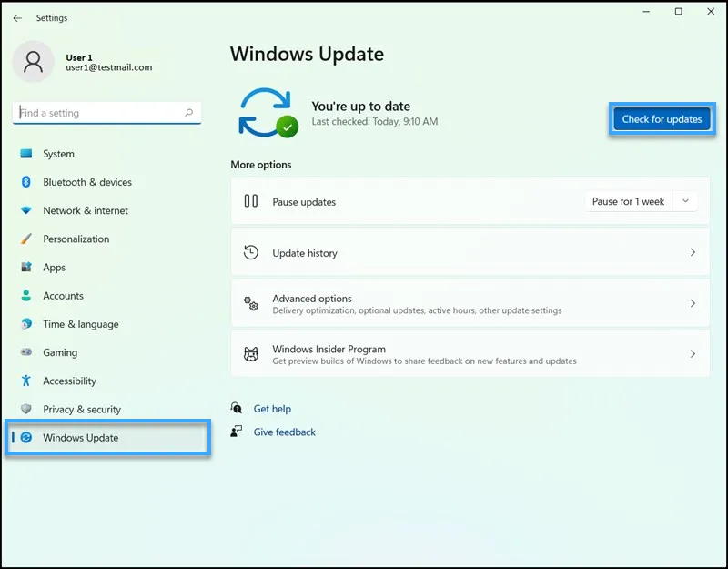Click the Time & language globe icon

coord(26,324)
